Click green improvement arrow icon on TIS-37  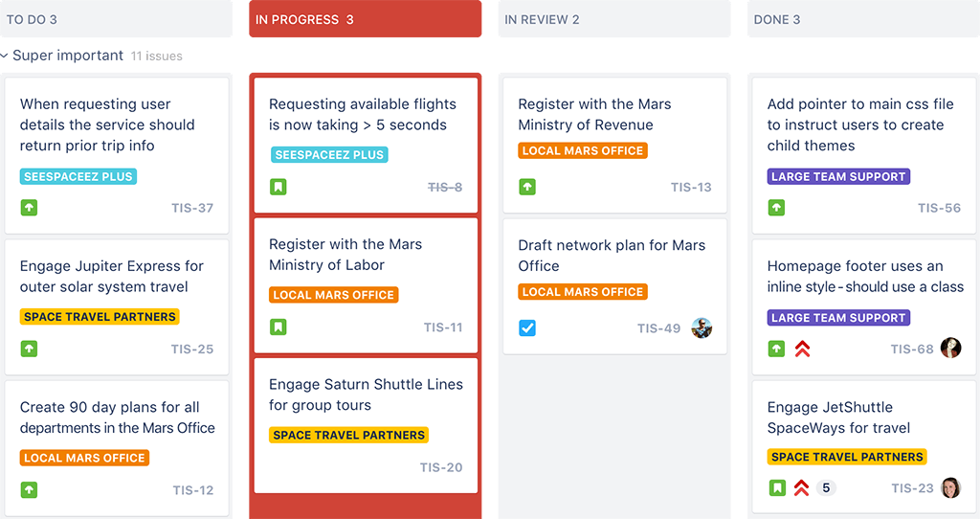(x=29, y=208)
